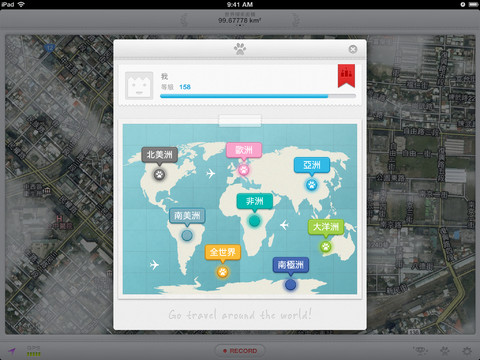Image resolution: width=480 pixels, height=360 pixels.
Task: Tap the gray North America paw marker
Action: (x=159, y=174)
